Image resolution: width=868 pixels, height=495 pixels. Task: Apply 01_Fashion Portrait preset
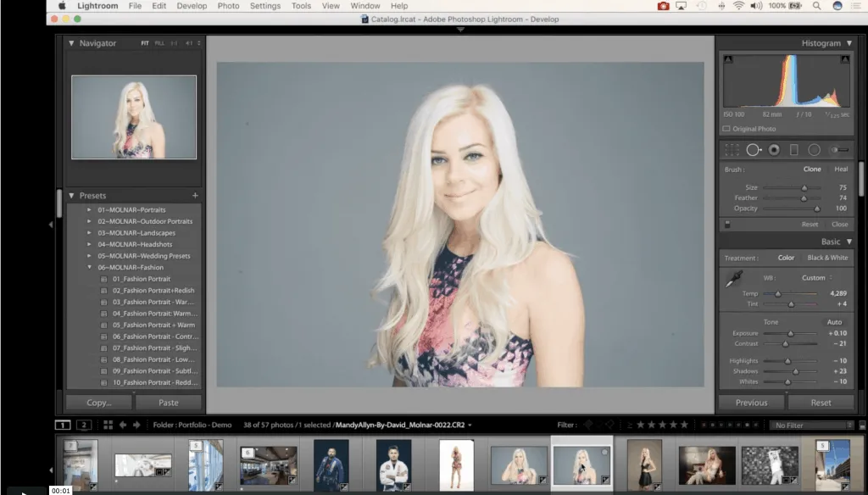[x=142, y=279]
